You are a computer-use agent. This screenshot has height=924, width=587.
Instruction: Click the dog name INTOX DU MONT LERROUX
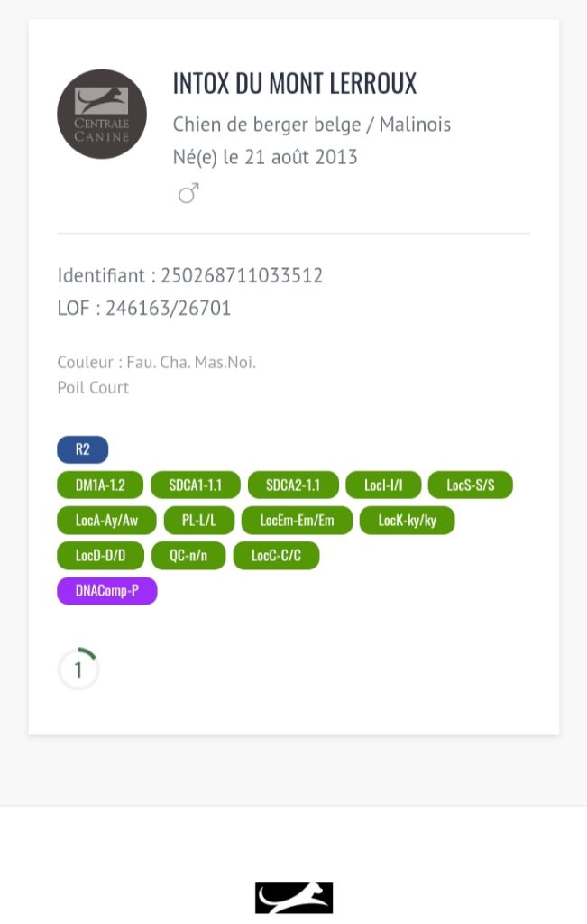pos(294,84)
